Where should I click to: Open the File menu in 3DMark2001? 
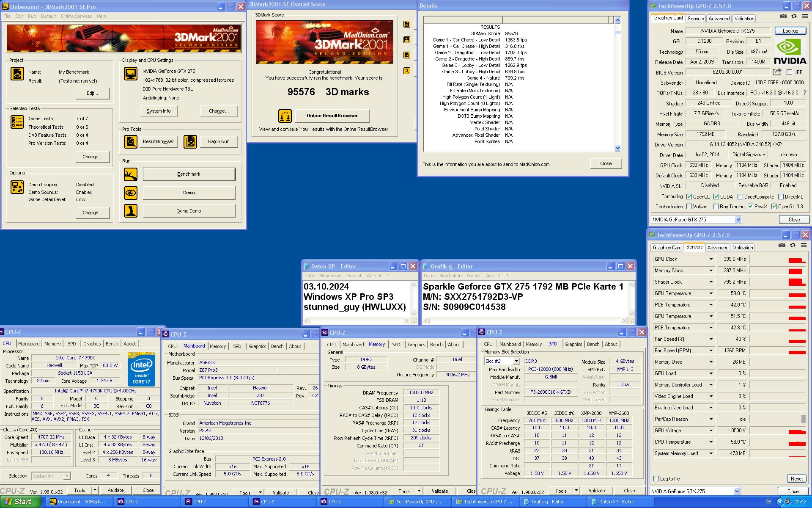pyautogui.click(x=7, y=16)
